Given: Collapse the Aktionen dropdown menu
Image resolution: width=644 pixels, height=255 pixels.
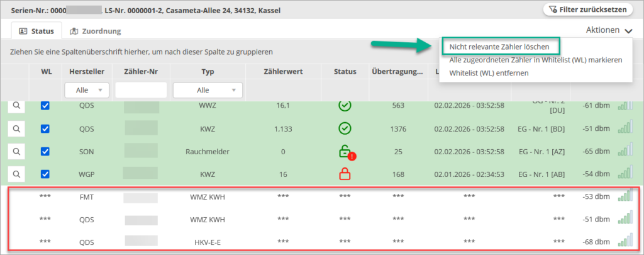Looking at the screenshot, I should click(609, 30).
